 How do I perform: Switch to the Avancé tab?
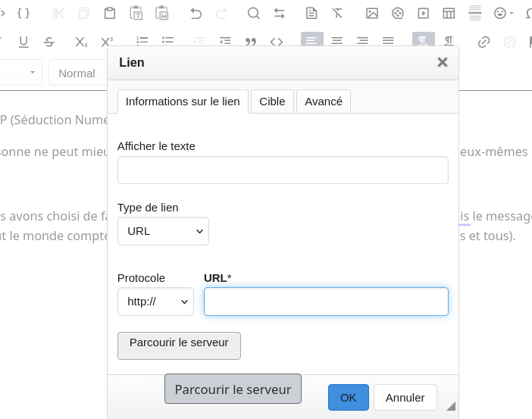tap(324, 102)
